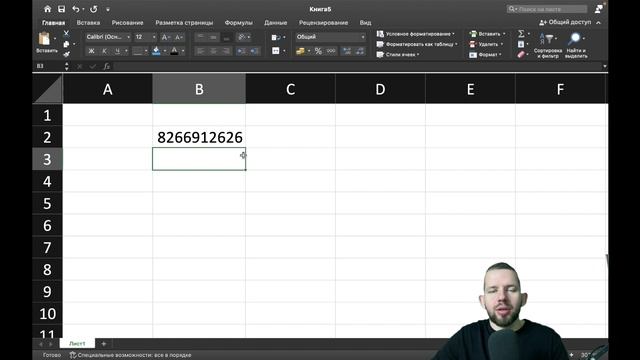Redo the last action

click(93, 9)
